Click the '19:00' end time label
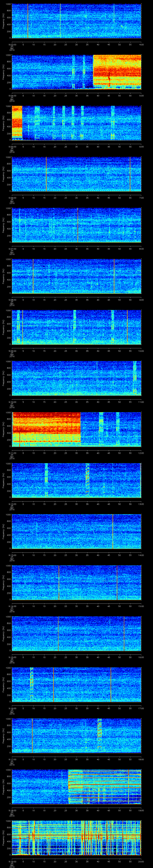The image size is (153, 868). pos(141,810)
